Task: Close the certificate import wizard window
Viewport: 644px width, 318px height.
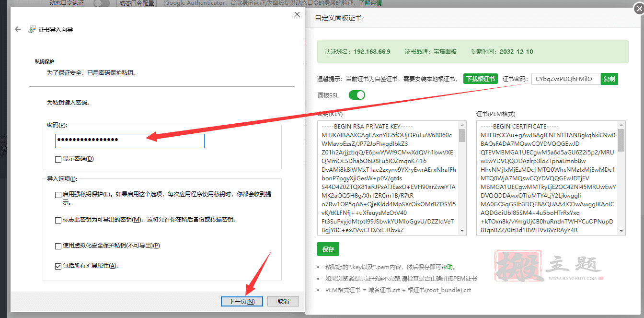Action: tap(297, 14)
